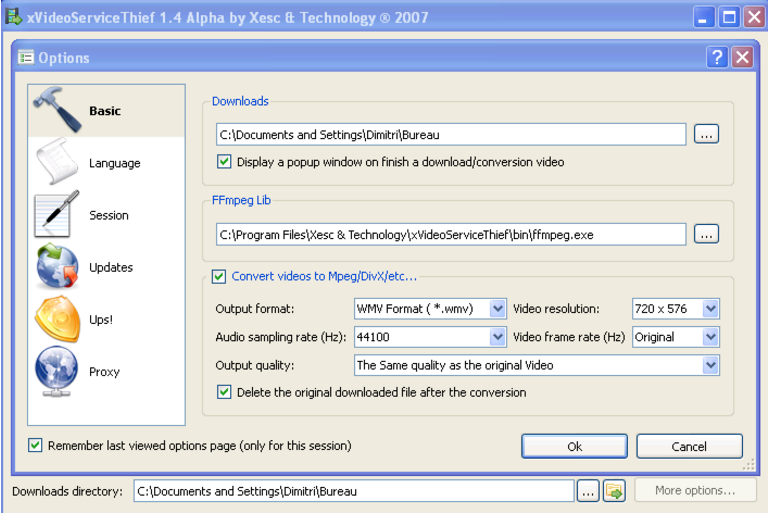The image size is (768, 513).
Task: Click the FFmpeg Lib path field
Action: tap(451, 235)
